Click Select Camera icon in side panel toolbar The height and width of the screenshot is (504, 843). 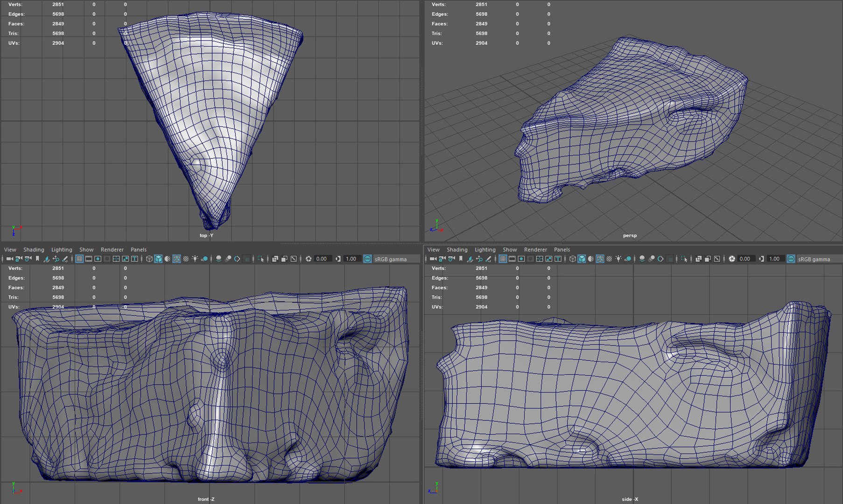[x=433, y=259]
